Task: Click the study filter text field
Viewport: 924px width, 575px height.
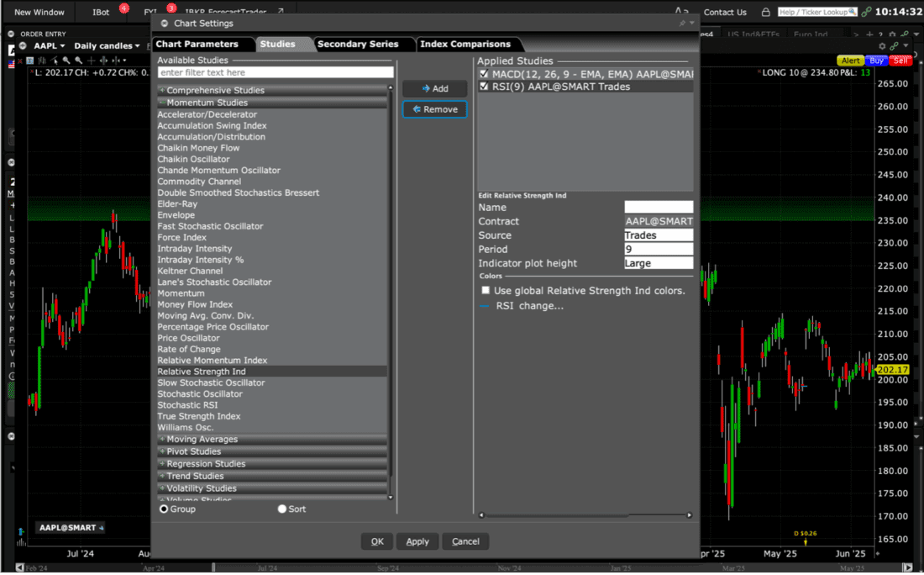Action: coord(276,73)
